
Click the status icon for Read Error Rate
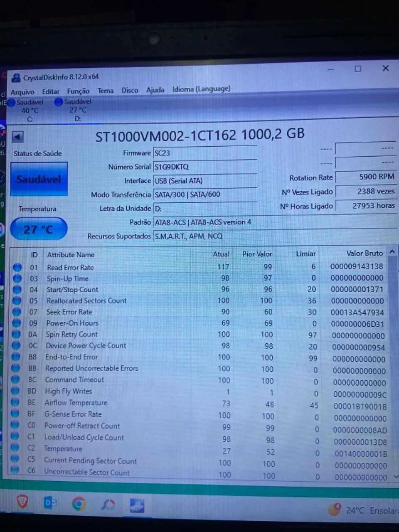17,267
